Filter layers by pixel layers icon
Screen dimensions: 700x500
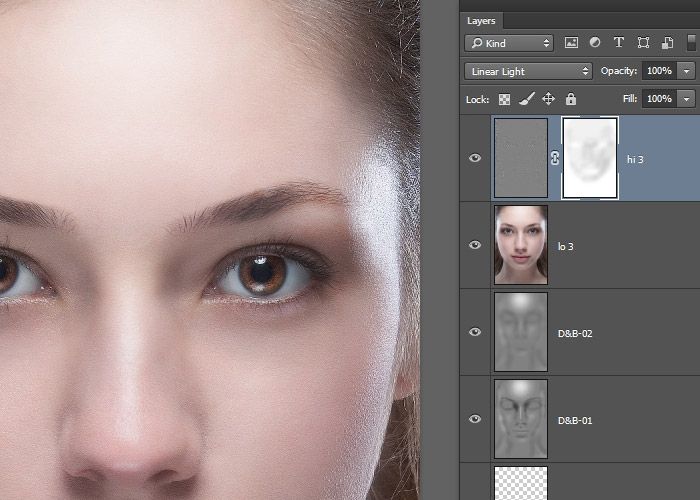click(x=571, y=43)
